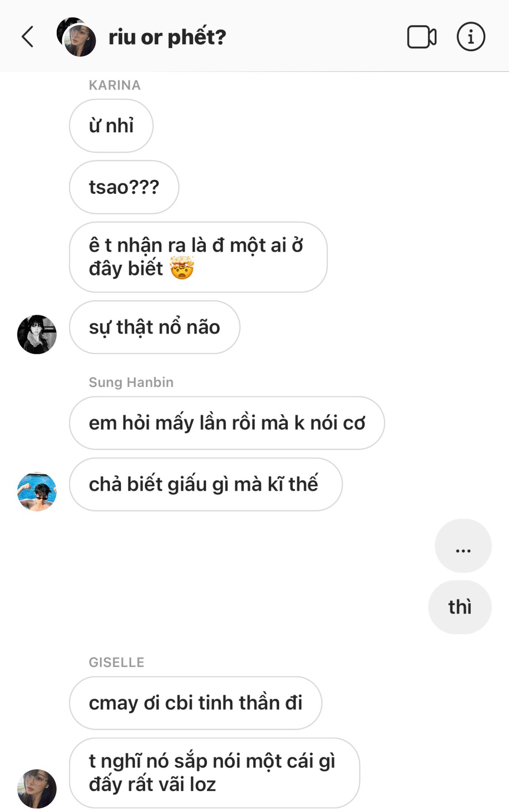Tap Karina's black-and-white profile picture
The height and width of the screenshot is (812, 509).
click(x=37, y=334)
